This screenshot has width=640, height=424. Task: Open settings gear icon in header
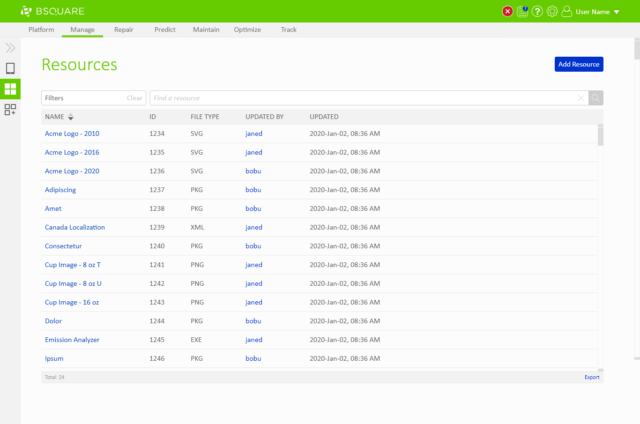point(552,11)
